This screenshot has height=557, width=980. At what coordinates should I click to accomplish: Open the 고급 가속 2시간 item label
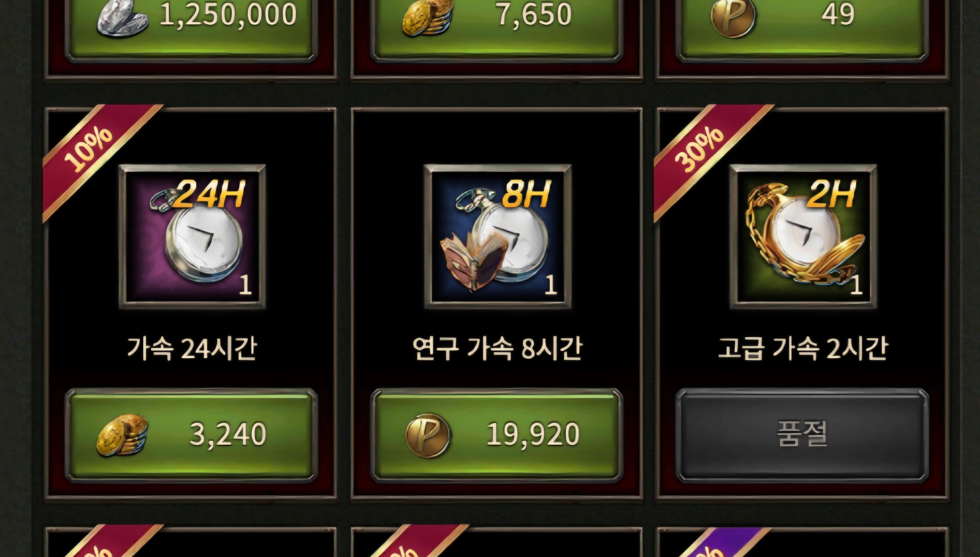[803, 348]
